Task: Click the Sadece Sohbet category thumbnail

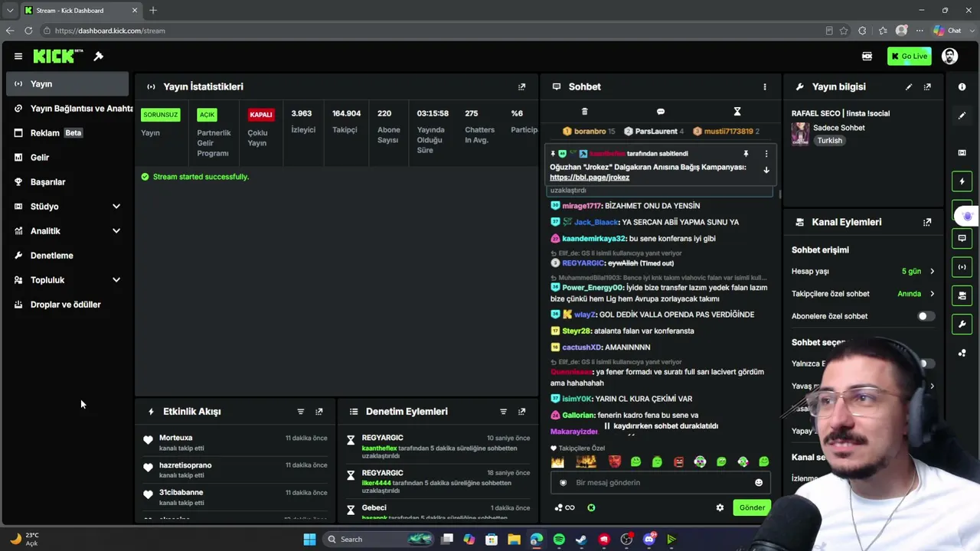Action: click(x=800, y=134)
